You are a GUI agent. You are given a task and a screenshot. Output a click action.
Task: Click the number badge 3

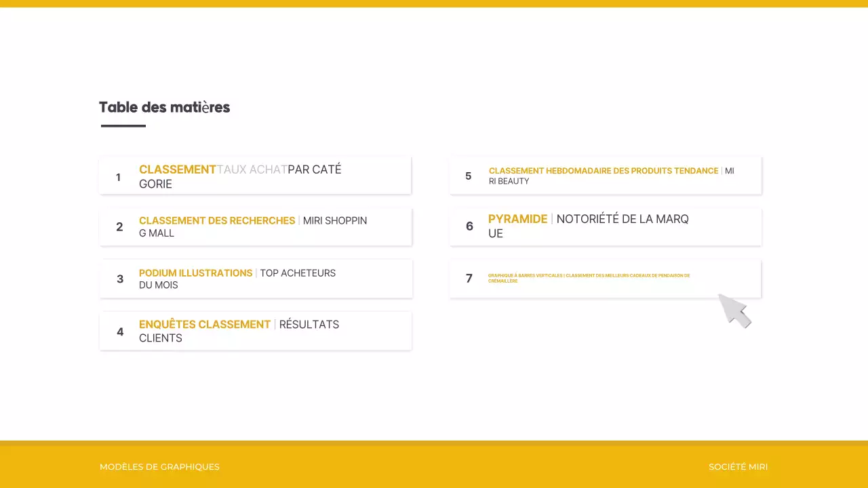coord(120,279)
